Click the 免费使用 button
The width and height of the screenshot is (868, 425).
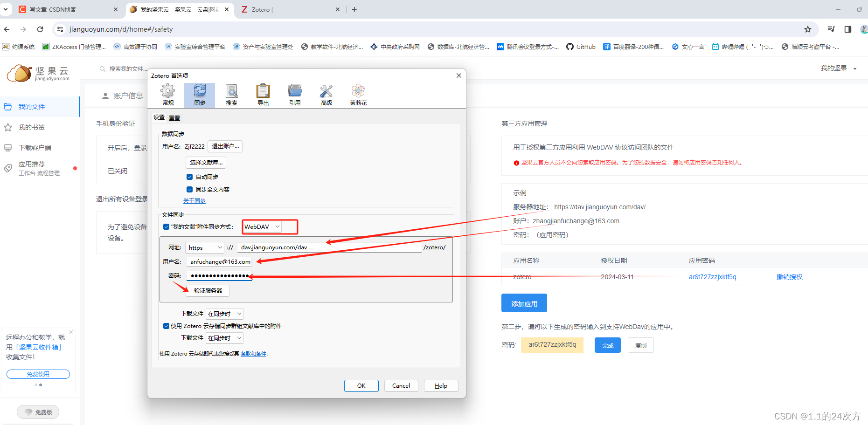click(38, 374)
